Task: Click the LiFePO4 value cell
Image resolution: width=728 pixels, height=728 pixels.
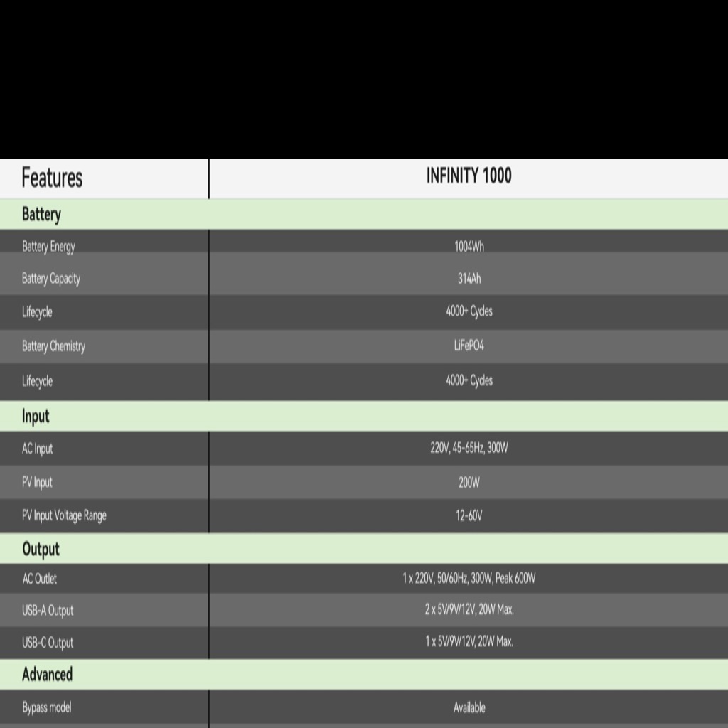Action: tap(469, 346)
